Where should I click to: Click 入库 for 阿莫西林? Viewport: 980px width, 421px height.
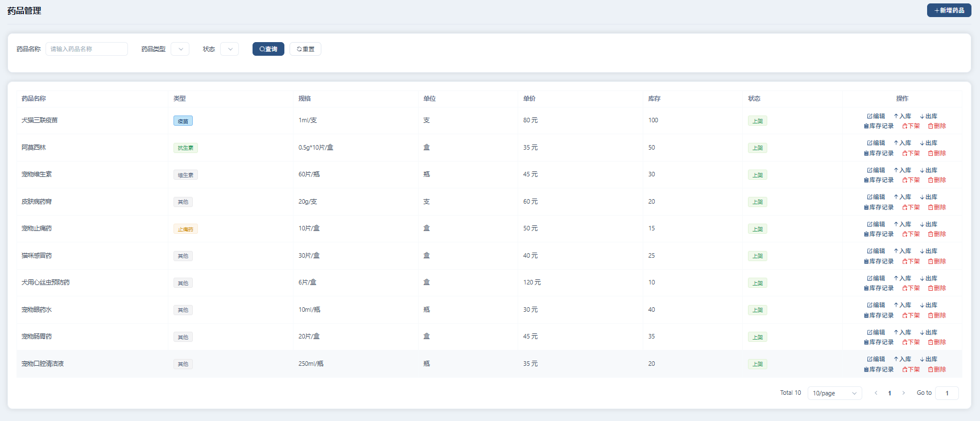tap(903, 143)
